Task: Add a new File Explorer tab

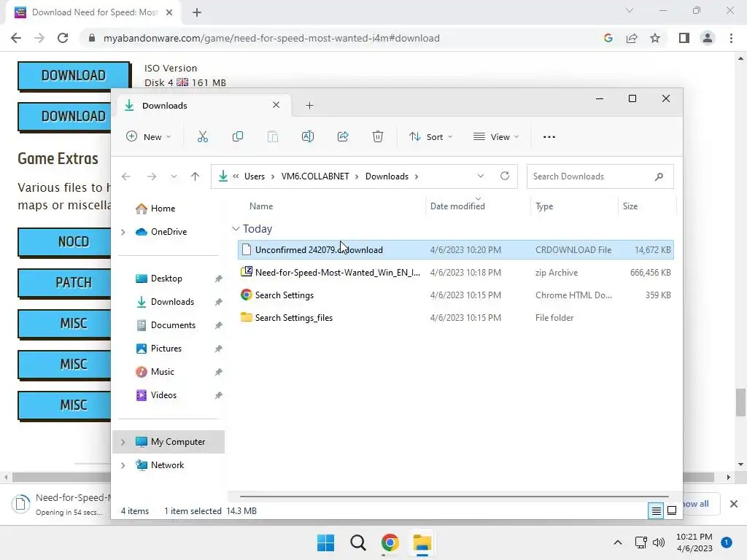Action: coord(309,105)
